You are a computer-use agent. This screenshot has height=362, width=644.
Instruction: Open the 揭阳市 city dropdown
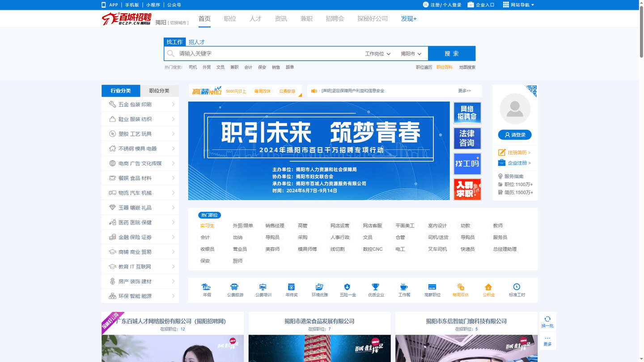click(411, 54)
